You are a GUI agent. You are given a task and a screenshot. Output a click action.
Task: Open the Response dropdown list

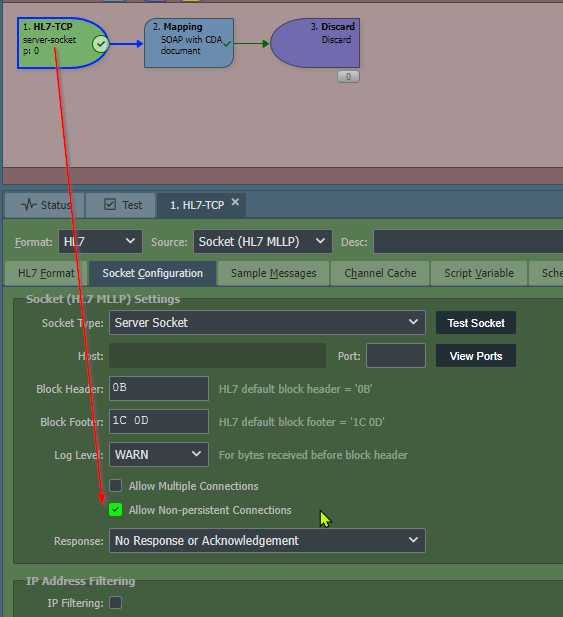click(x=267, y=540)
